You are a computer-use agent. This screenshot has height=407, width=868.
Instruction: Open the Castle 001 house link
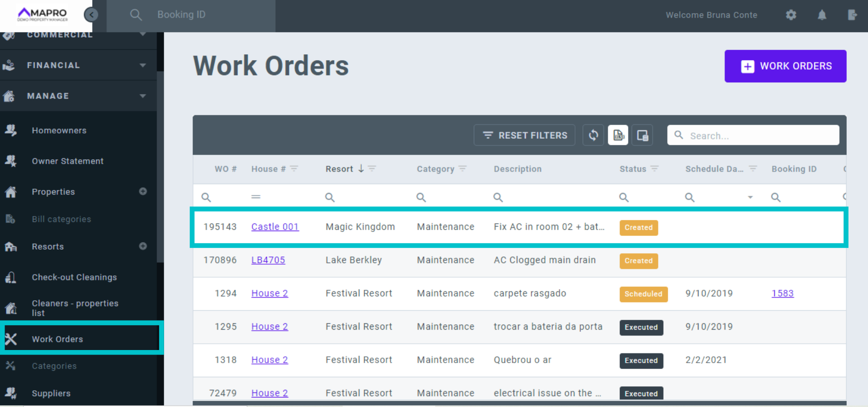(x=275, y=227)
